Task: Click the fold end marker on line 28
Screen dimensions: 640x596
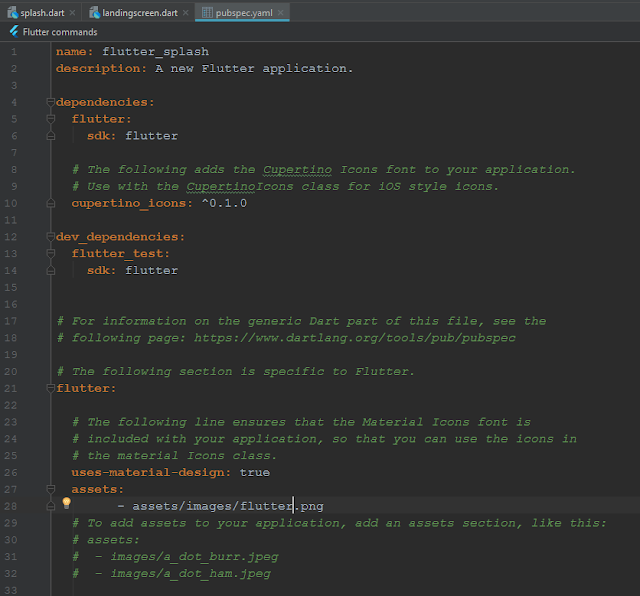Action: point(51,506)
